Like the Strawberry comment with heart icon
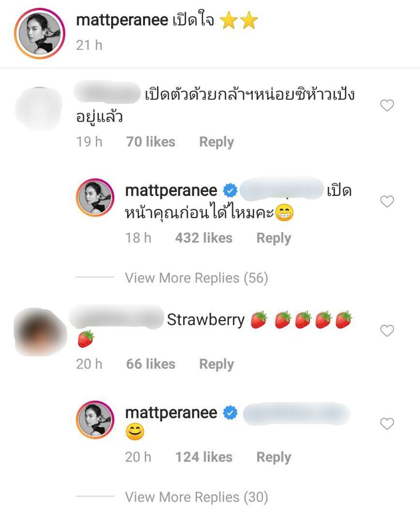 387,331
